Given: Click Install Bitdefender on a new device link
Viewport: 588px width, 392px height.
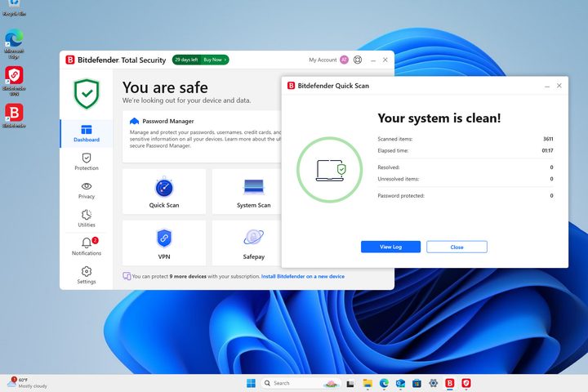Looking at the screenshot, I should click(303, 277).
